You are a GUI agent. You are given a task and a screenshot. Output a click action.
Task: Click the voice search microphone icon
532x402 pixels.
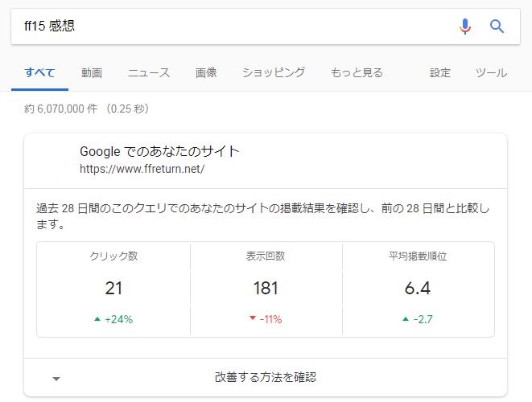pyautogui.click(x=465, y=27)
